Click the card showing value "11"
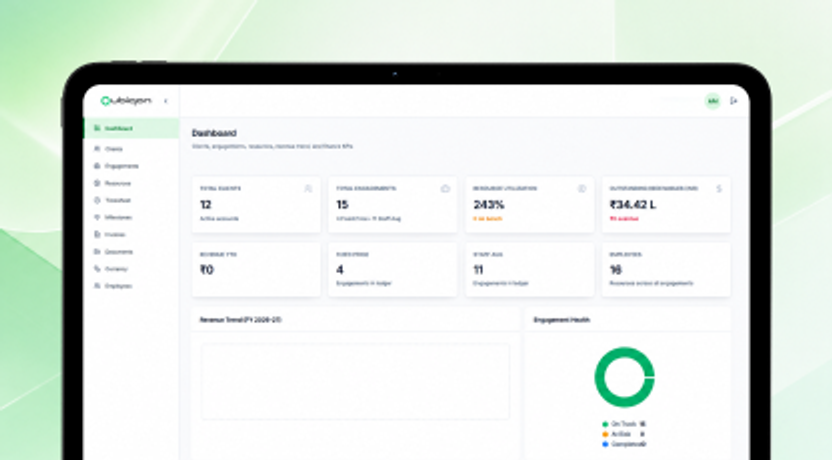Image resolution: width=832 pixels, height=460 pixels. pyautogui.click(x=530, y=270)
